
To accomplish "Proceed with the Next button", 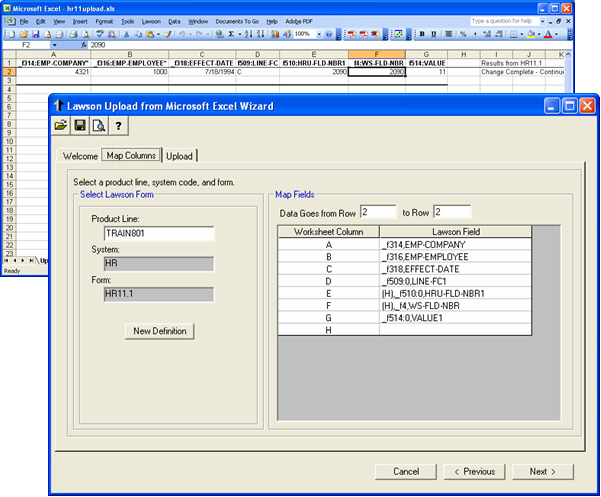I will tap(543, 472).
